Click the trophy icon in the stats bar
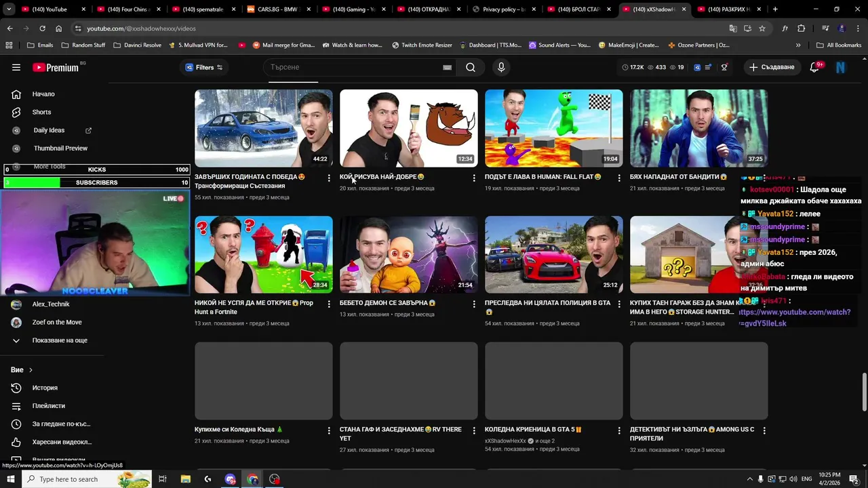 (724, 67)
